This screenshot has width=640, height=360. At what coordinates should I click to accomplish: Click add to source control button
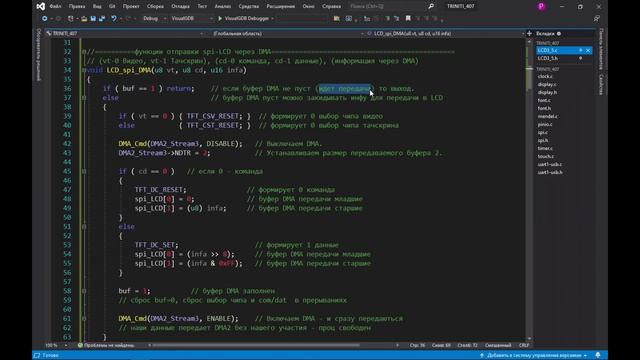(x=534, y=356)
